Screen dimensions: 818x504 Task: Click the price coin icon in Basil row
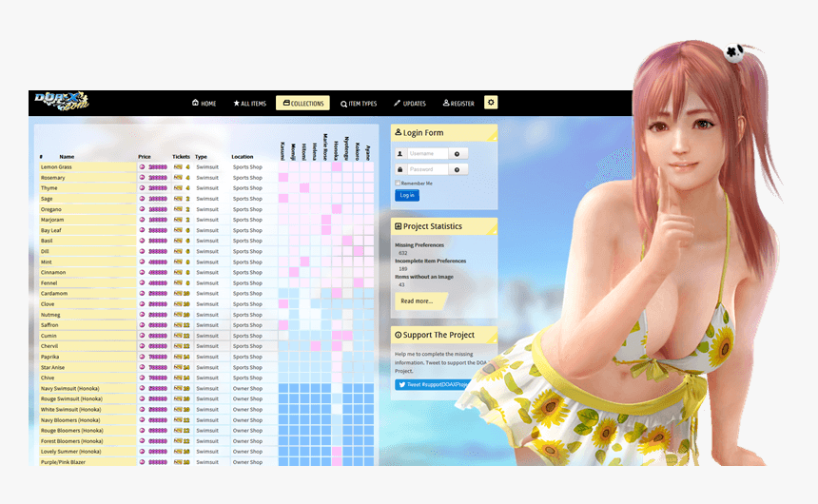click(142, 241)
